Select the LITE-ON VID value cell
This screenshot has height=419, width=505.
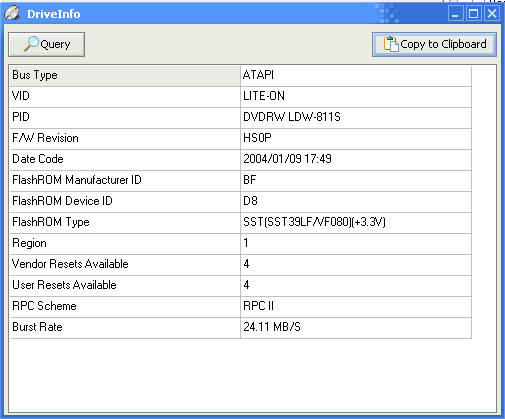(x=356, y=96)
